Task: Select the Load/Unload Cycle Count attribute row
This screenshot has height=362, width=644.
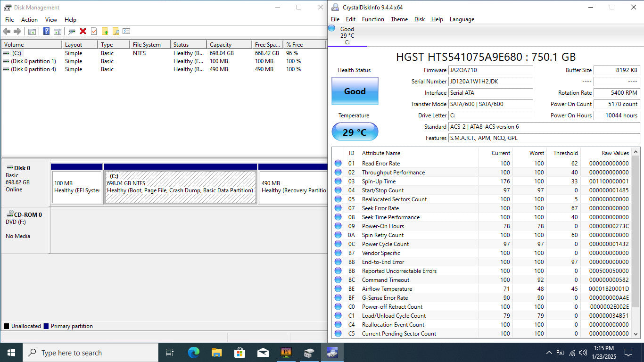Action: click(481, 316)
